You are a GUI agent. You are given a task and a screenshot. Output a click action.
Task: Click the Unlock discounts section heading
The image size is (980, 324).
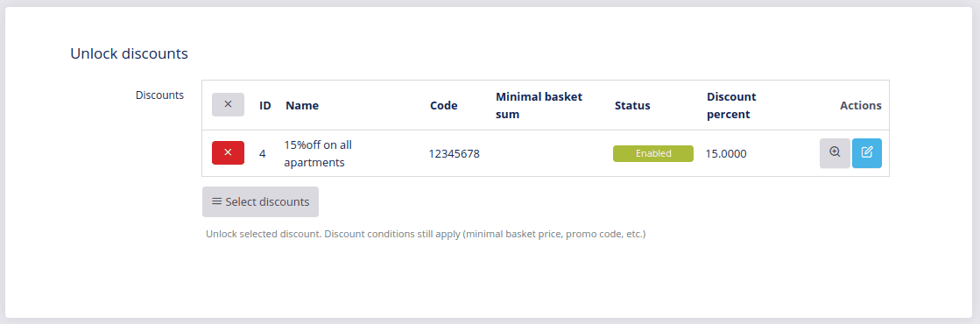[129, 53]
